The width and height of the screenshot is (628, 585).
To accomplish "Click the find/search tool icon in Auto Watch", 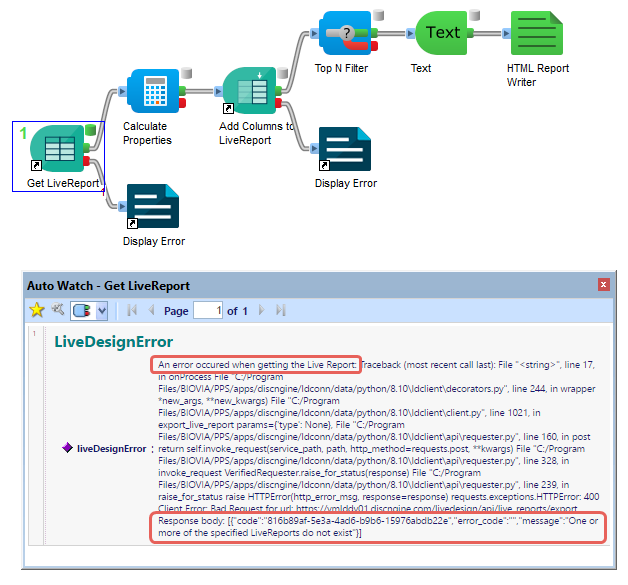I will 58,310.
